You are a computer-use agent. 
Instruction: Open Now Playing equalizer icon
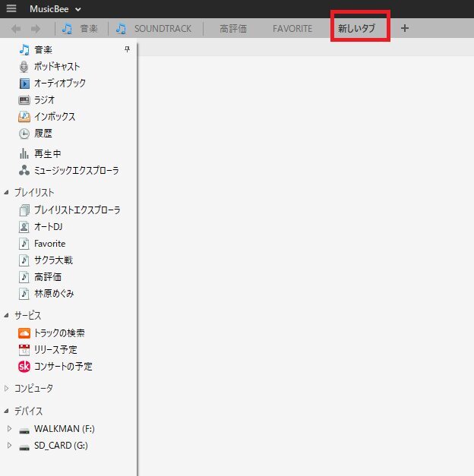[x=24, y=154]
